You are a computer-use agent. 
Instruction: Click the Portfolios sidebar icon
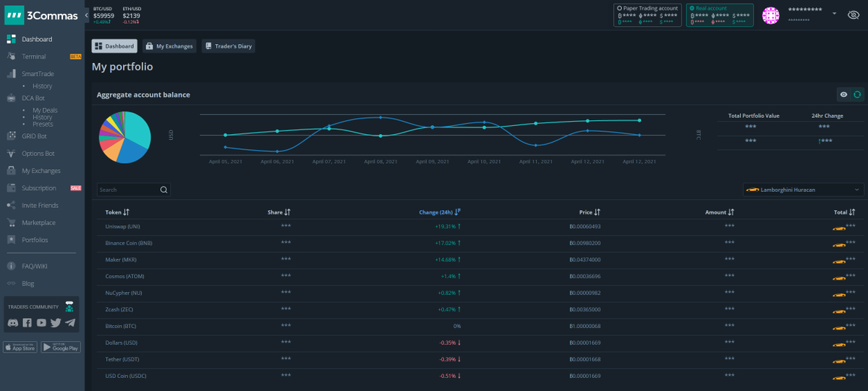(x=12, y=240)
